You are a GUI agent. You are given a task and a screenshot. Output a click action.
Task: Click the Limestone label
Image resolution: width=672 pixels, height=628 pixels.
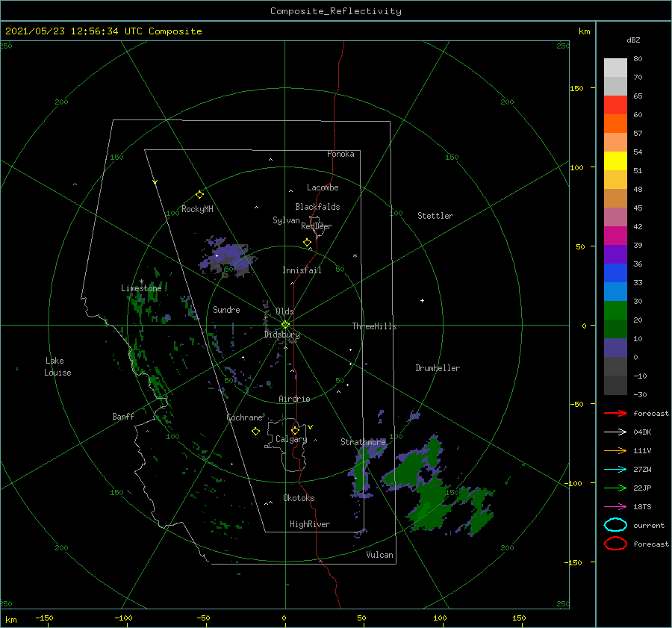pos(141,288)
